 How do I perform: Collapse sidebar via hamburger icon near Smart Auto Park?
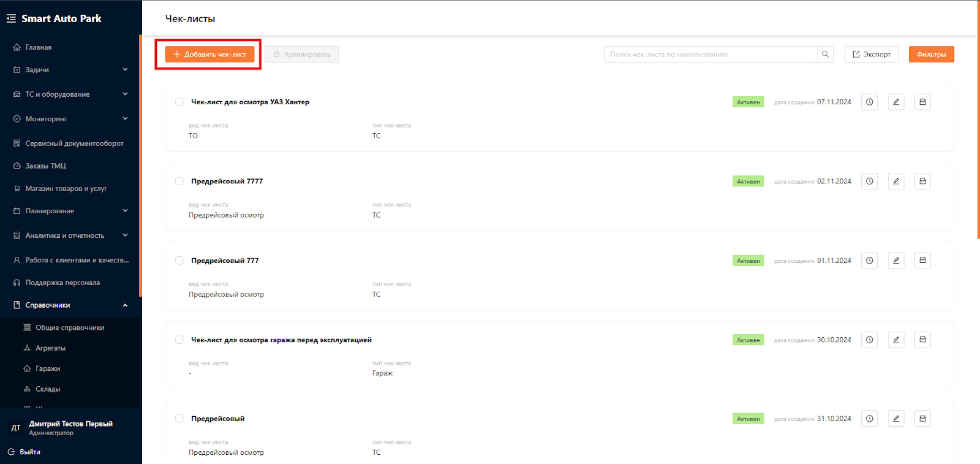click(11, 18)
